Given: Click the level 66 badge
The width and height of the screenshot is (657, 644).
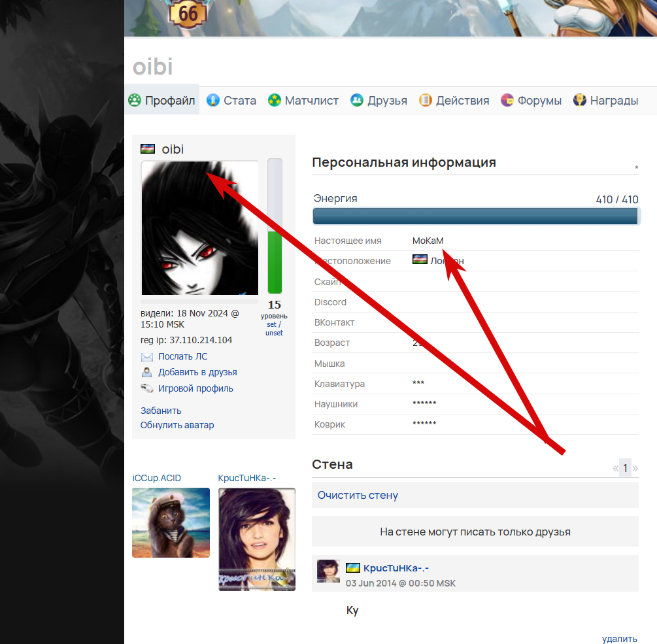Looking at the screenshot, I should [x=188, y=14].
